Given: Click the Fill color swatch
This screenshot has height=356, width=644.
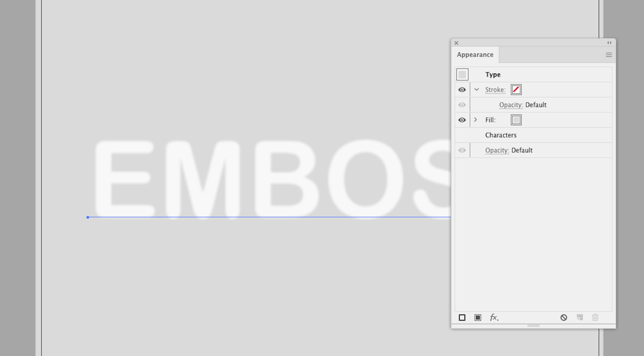Looking at the screenshot, I should coord(516,120).
